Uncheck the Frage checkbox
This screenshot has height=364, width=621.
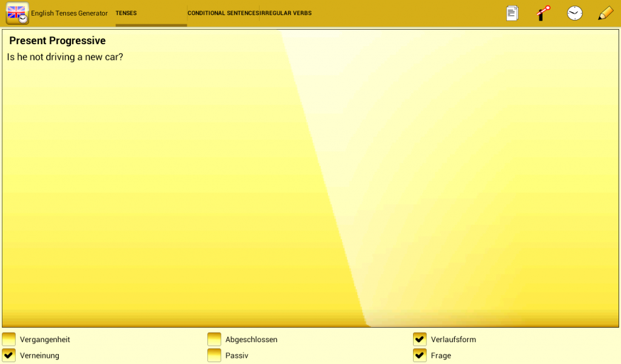[420, 356]
